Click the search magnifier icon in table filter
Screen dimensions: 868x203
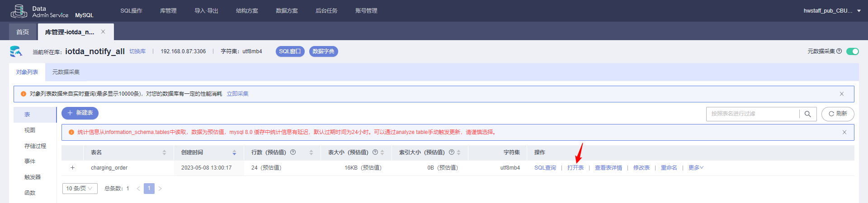pos(808,114)
